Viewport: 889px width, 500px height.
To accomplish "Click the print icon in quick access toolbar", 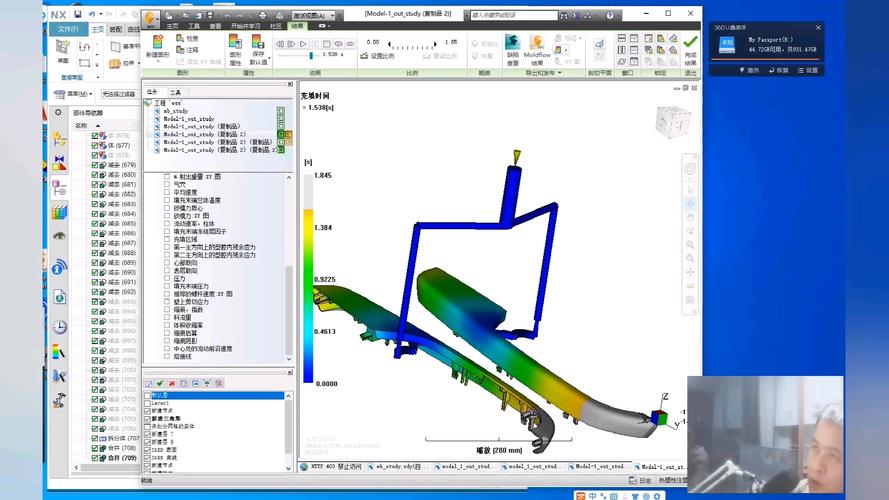I will (x=262, y=15).
